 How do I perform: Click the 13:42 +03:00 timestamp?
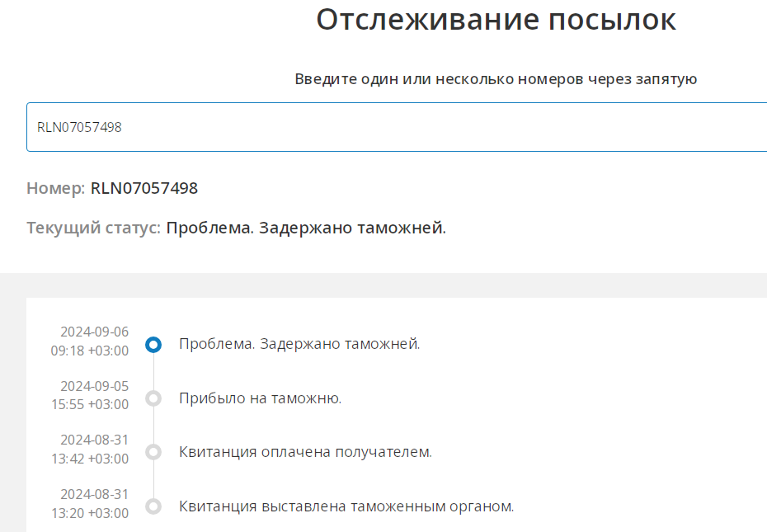click(89, 459)
